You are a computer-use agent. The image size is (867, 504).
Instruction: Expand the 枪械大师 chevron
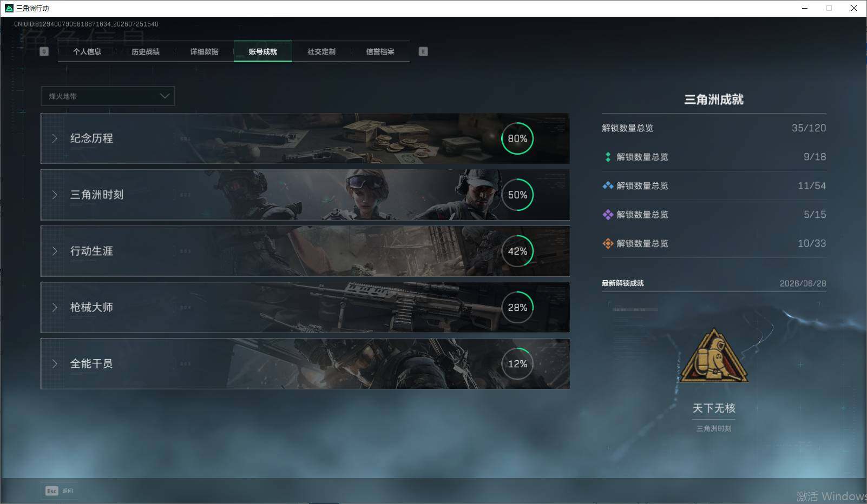pos(55,307)
